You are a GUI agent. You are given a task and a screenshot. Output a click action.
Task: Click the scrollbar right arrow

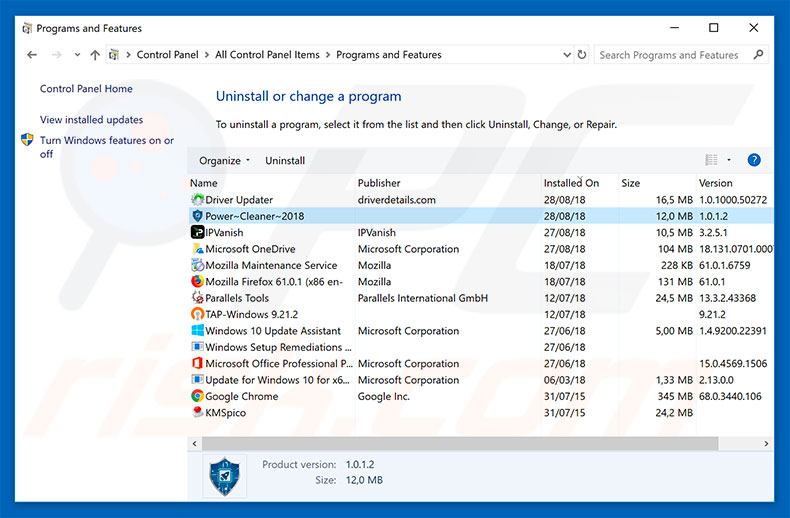coord(766,443)
